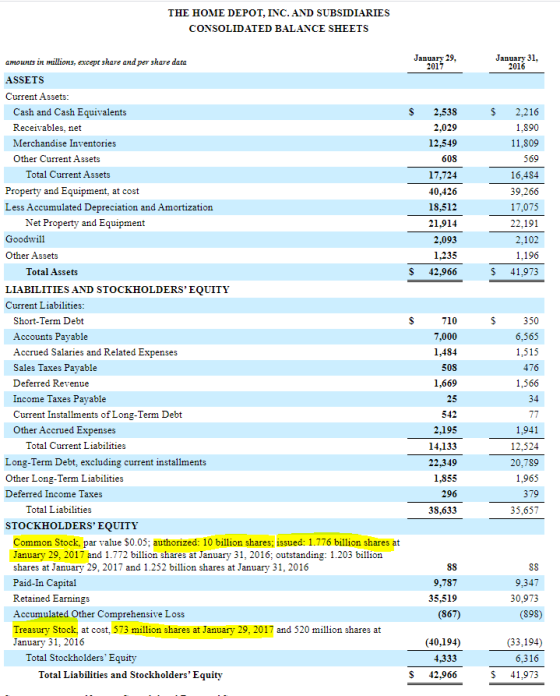
Task: Click the 2016 total assets value 41,973
Action: click(x=525, y=272)
